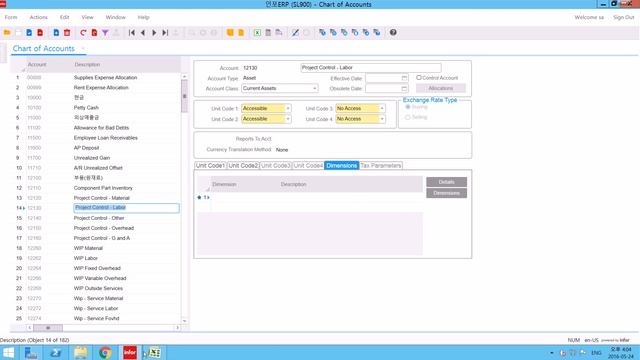The height and width of the screenshot is (360, 640).
Task: Go to next record arrow
Action: pyautogui.click(x=154, y=33)
